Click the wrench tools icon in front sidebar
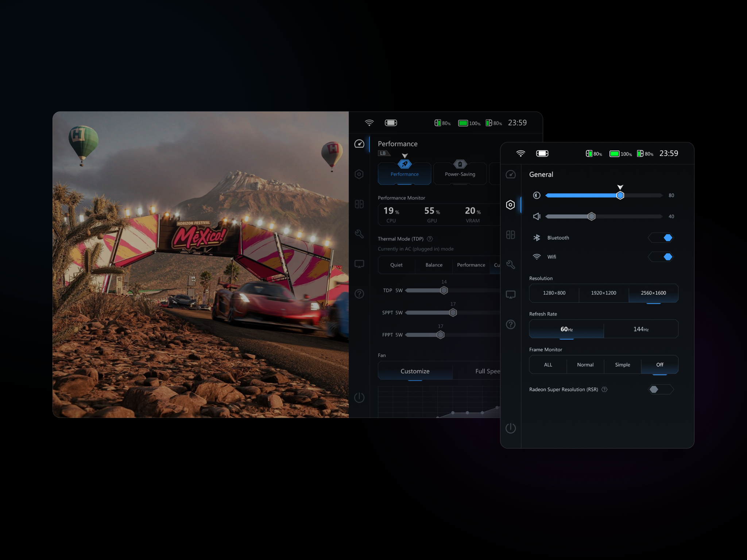The width and height of the screenshot is (747, 560). click(x=511, y=265)
